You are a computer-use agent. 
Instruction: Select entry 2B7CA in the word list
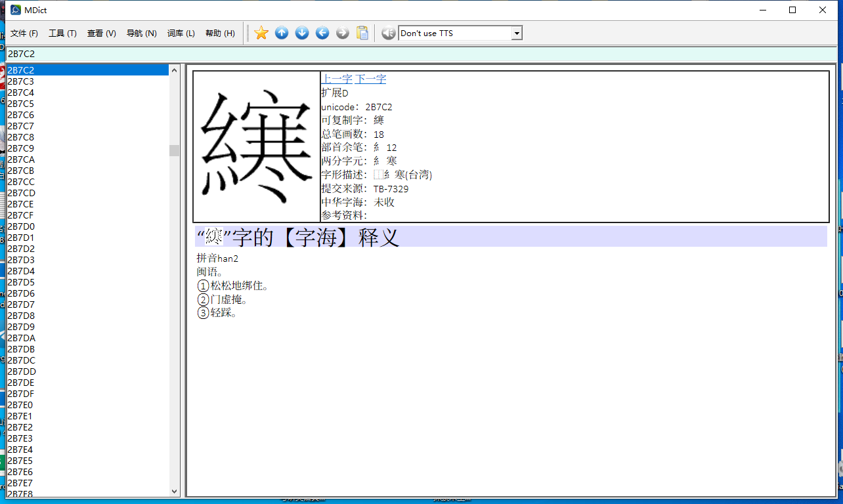click(x=21, y=159)
